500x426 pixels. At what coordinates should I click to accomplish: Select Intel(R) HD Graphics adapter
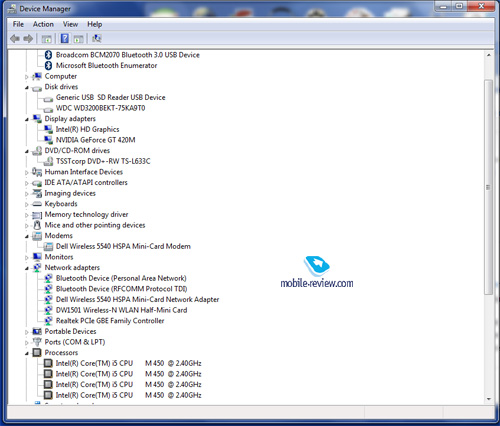tap(87, 129)
